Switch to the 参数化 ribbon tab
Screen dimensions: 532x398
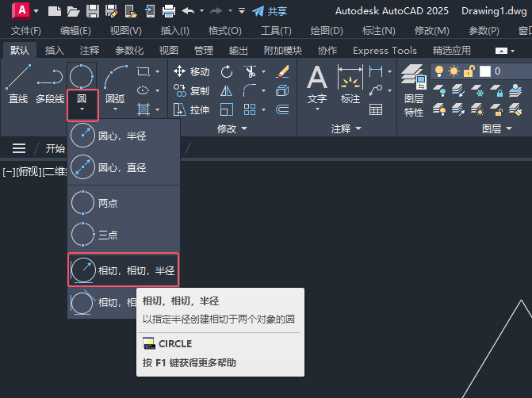(x=129, y=51)
